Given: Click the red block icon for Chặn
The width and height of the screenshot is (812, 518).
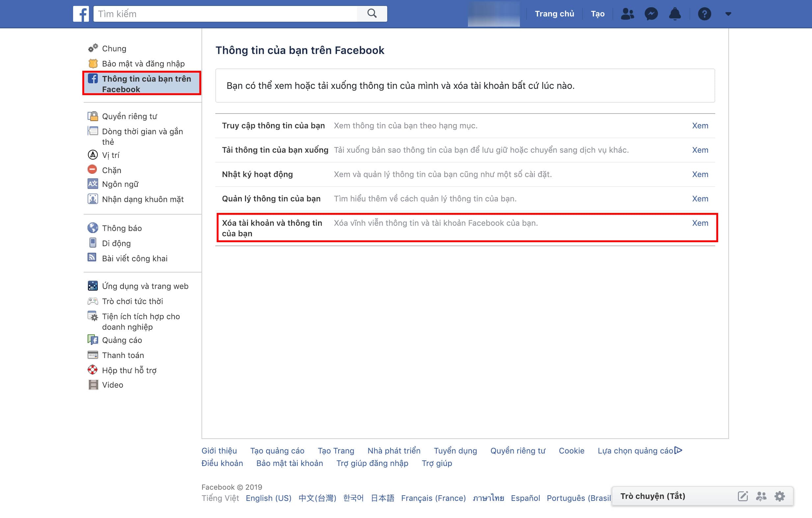Looking at the screenshot, I should tap(92, 169).
